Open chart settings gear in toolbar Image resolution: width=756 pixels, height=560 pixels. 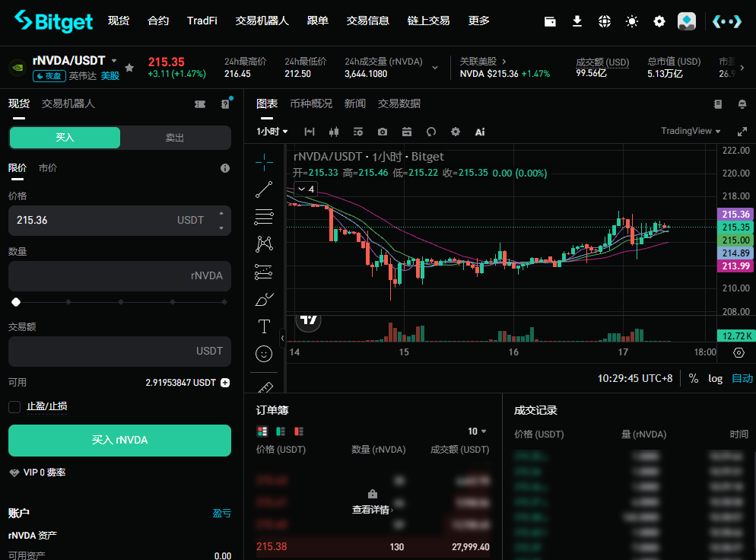click(455, 132)
